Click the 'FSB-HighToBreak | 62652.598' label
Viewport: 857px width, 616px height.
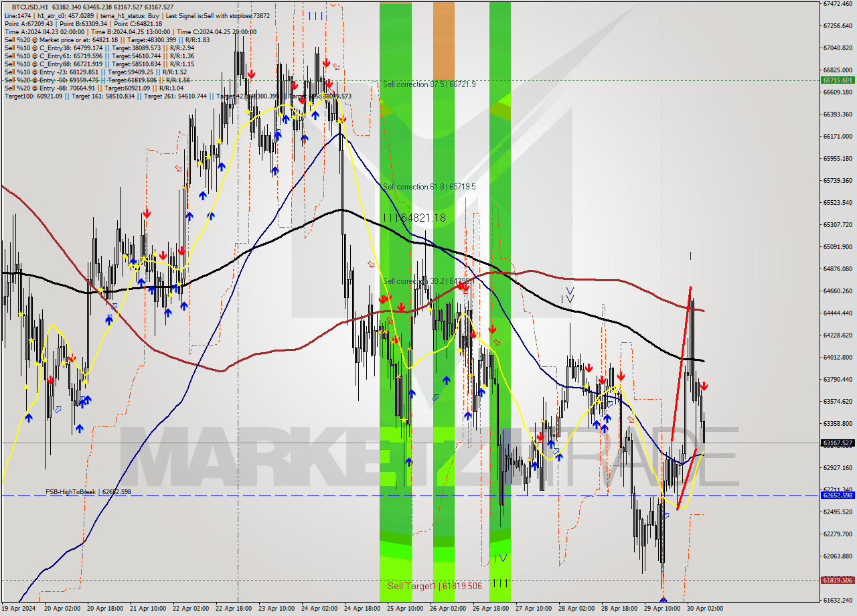point(88,491)
